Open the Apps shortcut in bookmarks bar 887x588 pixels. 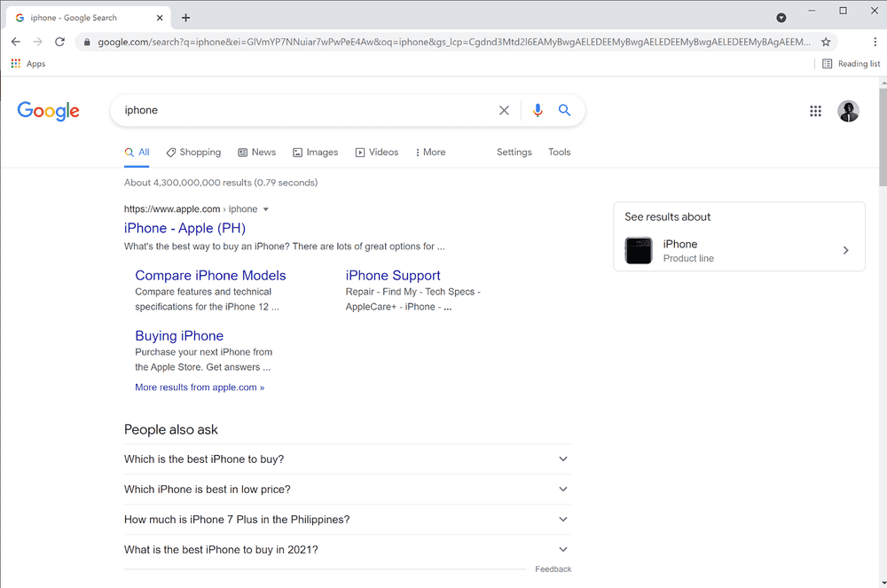pos(28,63)
